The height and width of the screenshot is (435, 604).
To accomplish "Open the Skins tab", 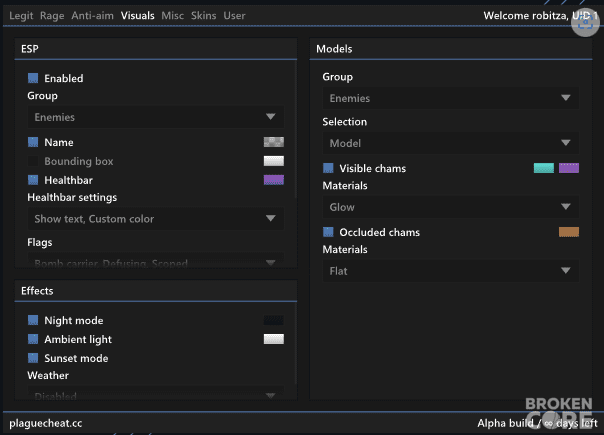I will click(x=203, y=16).
